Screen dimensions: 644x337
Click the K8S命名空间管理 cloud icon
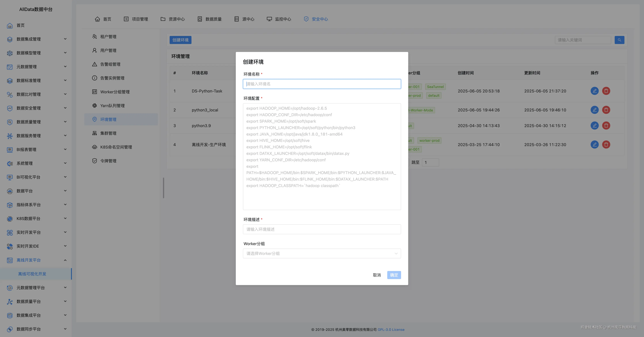tap(94, 147)
